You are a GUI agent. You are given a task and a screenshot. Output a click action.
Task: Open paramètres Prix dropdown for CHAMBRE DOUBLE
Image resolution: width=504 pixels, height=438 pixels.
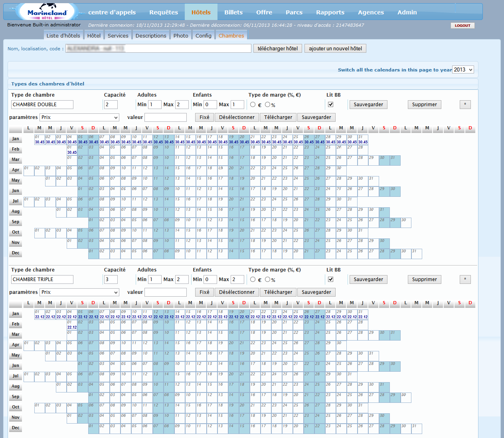pos(79,117)
